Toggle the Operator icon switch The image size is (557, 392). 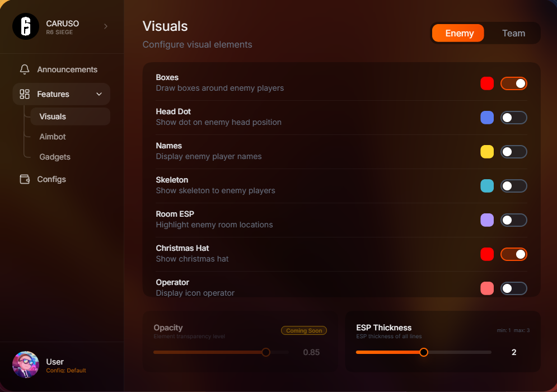tap(514, 288)
